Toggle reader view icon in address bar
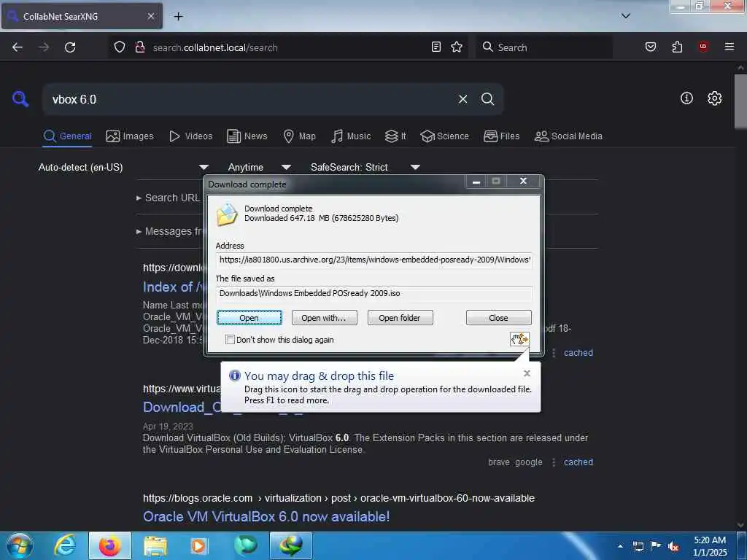Image resolution: width=747 pixels, height=560 pixels. 436,47
